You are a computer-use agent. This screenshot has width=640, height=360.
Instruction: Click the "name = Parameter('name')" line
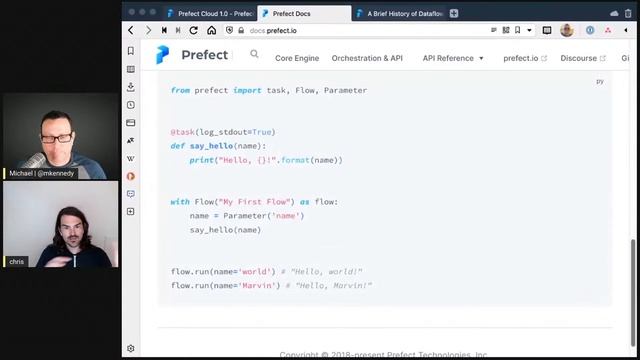click(247, 216)
